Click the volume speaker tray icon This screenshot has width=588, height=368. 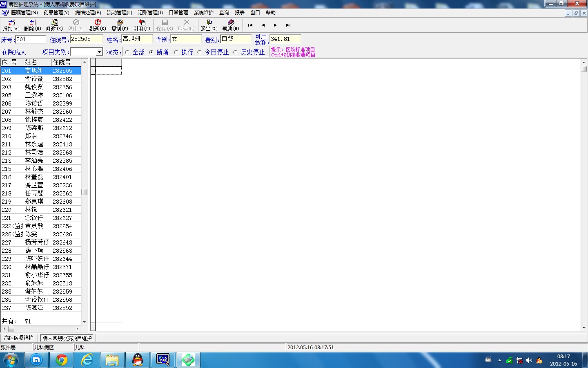click(x=529, y=360)
